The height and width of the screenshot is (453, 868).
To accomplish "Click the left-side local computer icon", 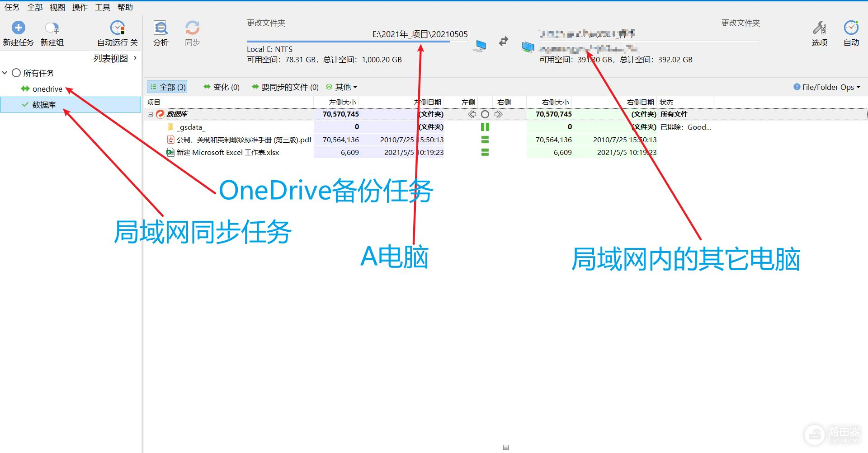I will [x=480, y=46].
